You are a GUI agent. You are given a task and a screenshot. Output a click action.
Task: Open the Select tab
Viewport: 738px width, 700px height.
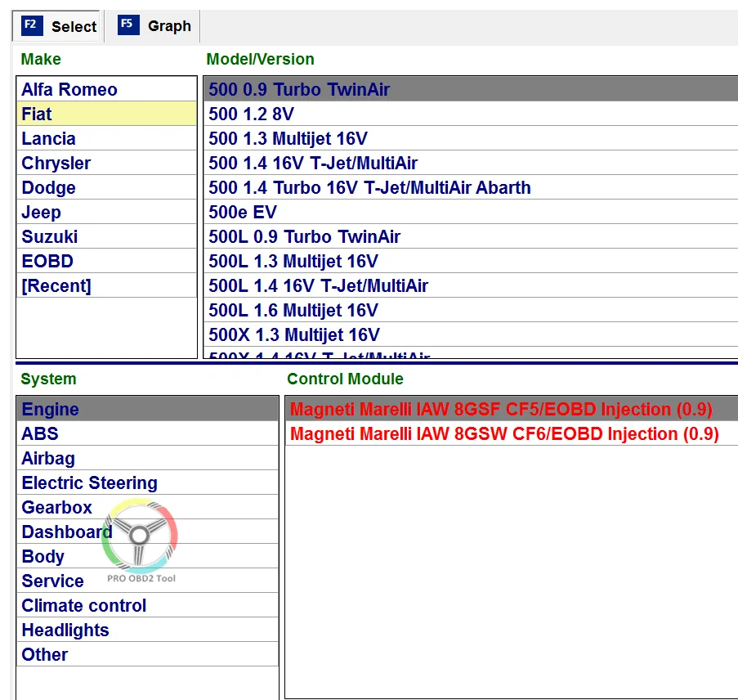56,26
